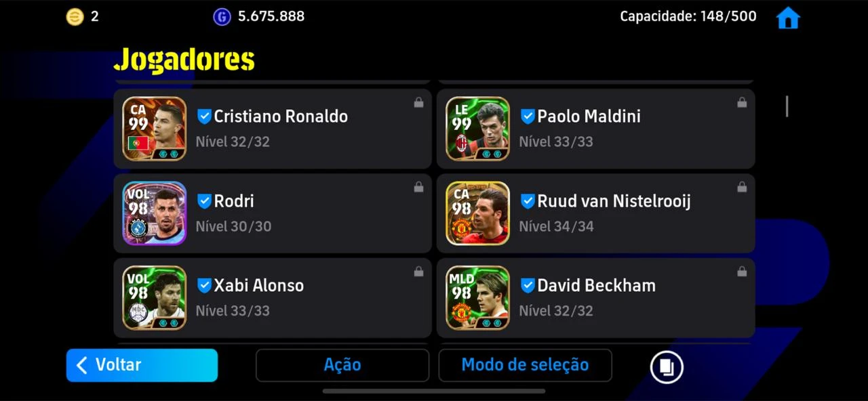Tap the blue check badge beside Cristiano Ronaldo
Screen dimensions: 868x401
(204, 116)
